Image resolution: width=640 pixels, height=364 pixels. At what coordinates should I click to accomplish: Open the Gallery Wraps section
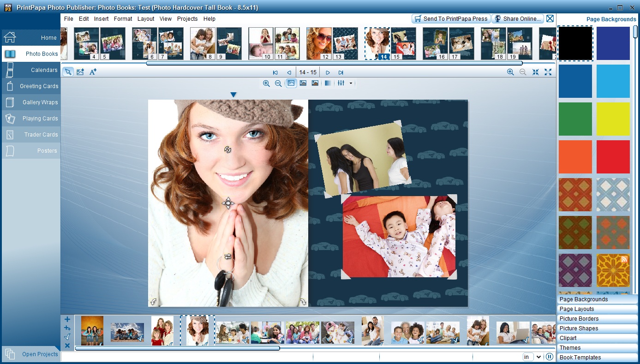point(30,102)
